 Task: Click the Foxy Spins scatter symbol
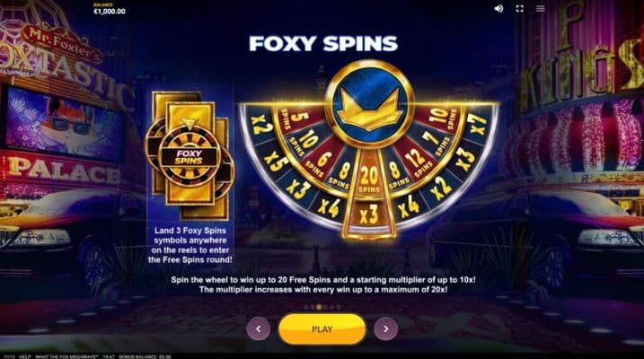(x=190, y=157)
